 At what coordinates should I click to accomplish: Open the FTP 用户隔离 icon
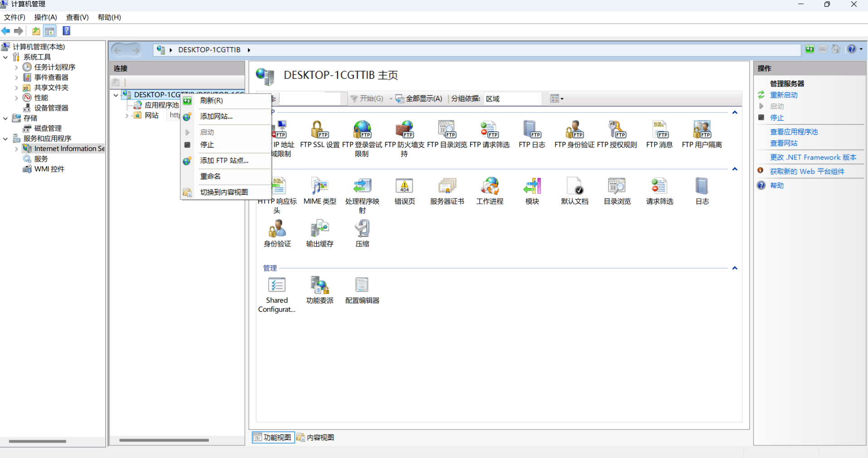tap(702, 135)
